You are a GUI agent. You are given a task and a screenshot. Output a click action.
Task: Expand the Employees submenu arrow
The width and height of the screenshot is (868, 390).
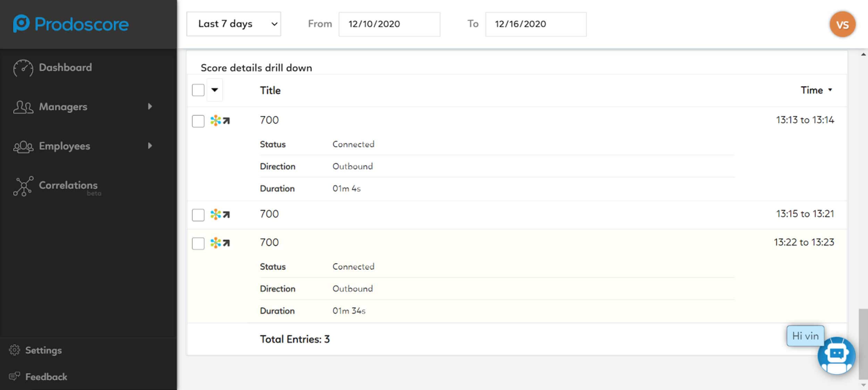pyautogui.click(x=150, y=146)
